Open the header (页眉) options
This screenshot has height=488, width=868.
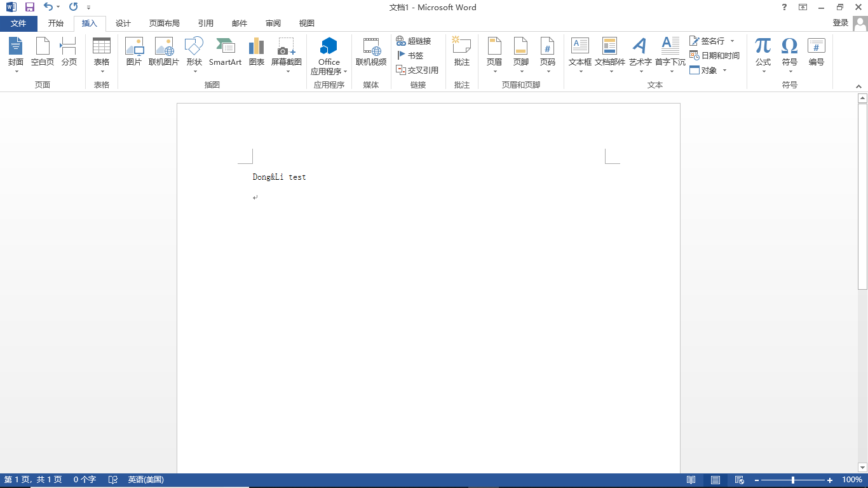click(x=494, y=55)
